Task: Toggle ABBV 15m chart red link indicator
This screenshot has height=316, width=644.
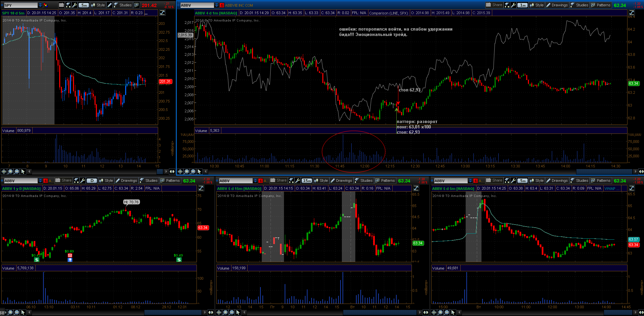Action: tap(260, 181)
